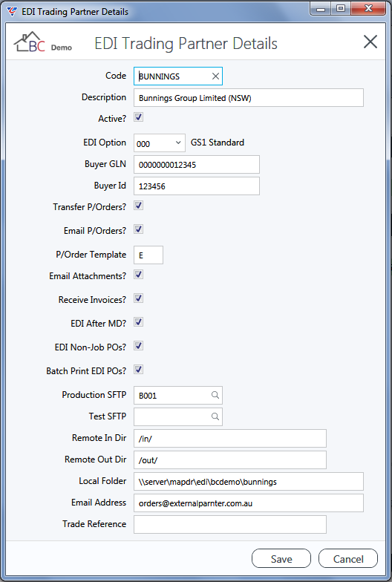Viewport: 392px width, 582px height.
Task: Open Production SFTP lookup magnifier
Action: [215, 395]
